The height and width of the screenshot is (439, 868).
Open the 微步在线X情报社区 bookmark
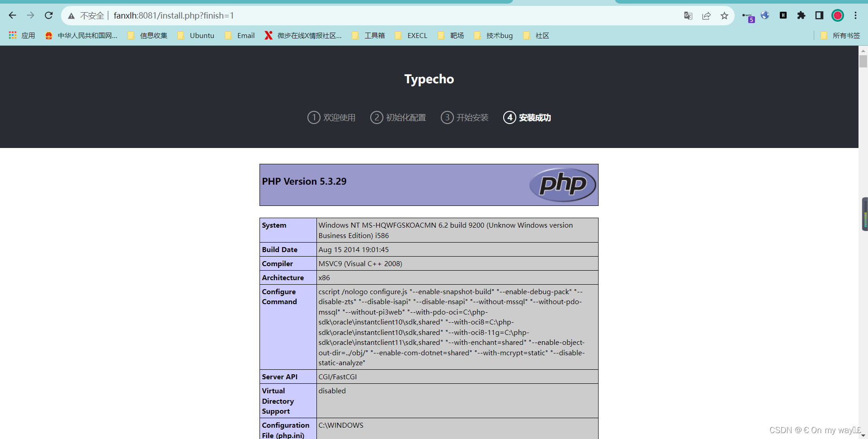[303, 35]
